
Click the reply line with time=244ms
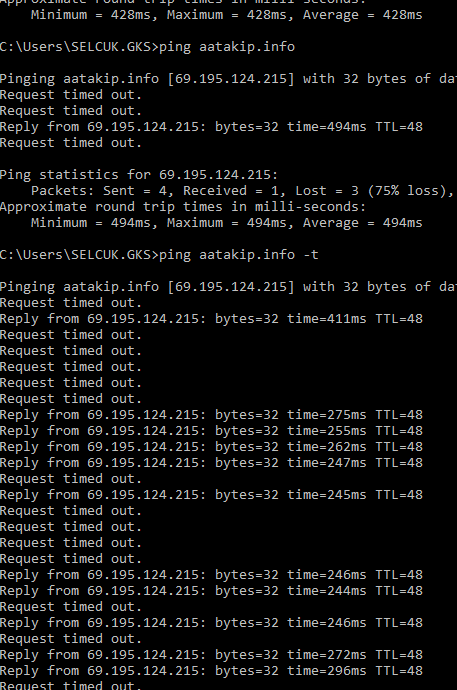coord(211,591)
